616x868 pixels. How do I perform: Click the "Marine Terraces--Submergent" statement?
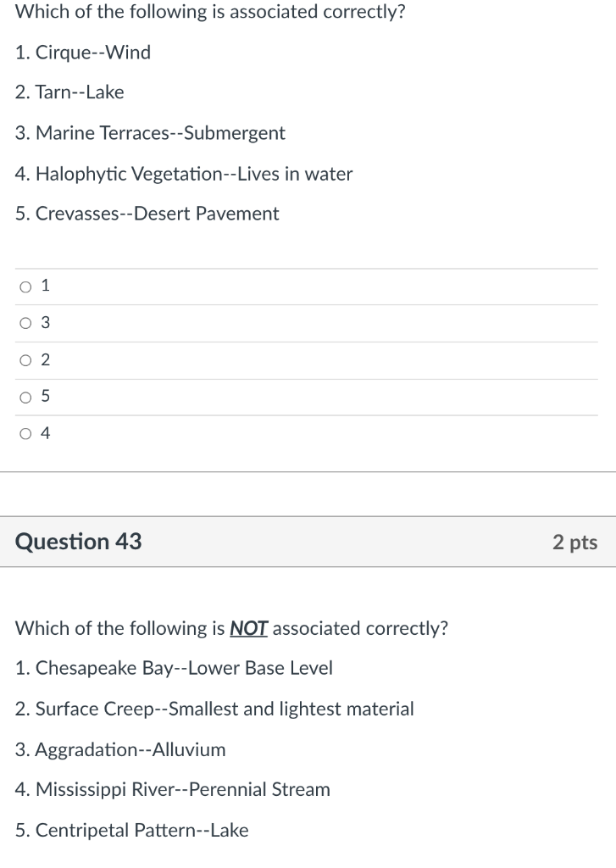pos(150,133)
